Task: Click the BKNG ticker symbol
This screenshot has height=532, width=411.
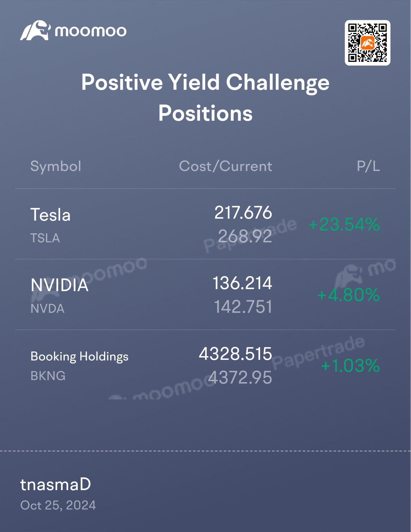Action: [x=48, y=376]
